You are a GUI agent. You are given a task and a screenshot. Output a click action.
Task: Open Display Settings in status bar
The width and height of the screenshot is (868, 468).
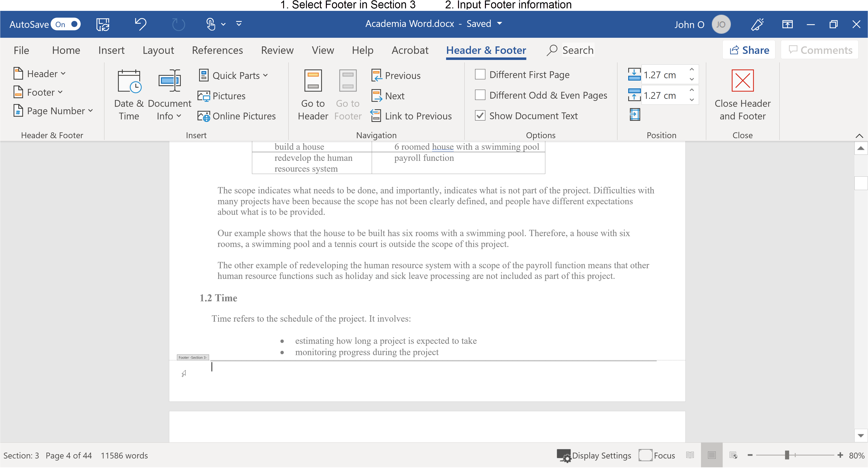click(x=594, y=456)
